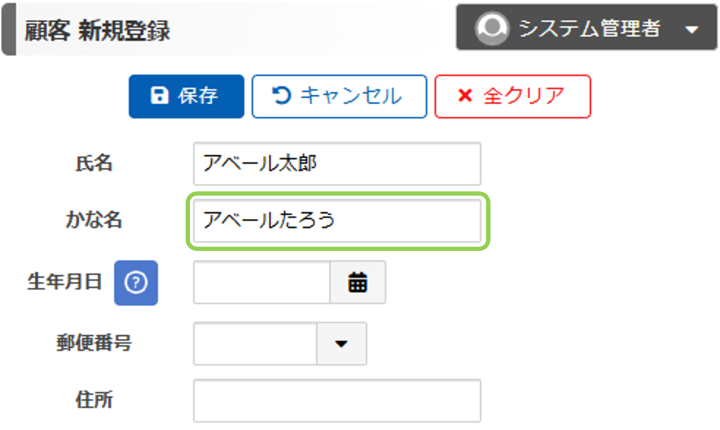Click the undo arrow icon on キャンセル
720x430 pixels.
[x=282, y=96]
